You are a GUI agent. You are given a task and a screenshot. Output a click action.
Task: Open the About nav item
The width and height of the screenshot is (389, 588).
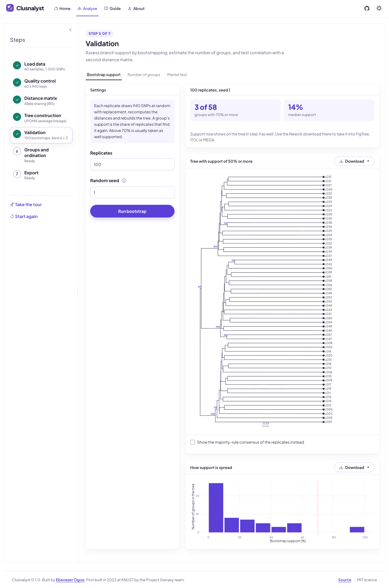pyautogui.click(x=136, y=9)
